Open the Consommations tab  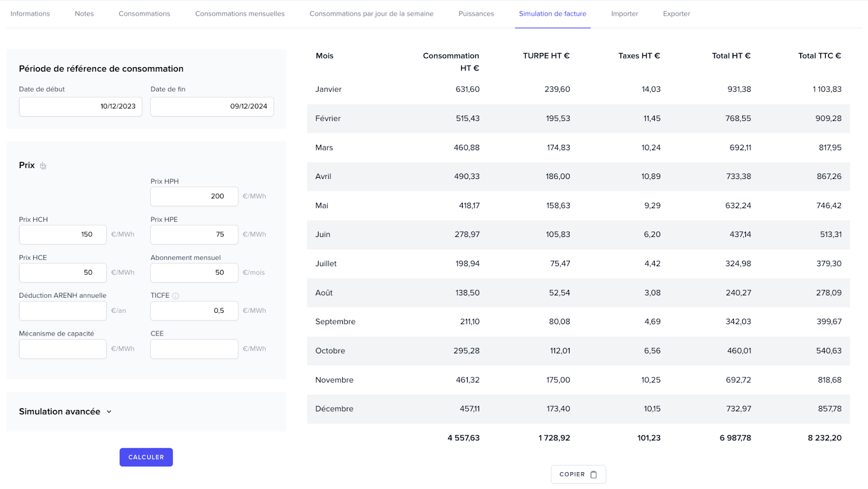[144, 14]
